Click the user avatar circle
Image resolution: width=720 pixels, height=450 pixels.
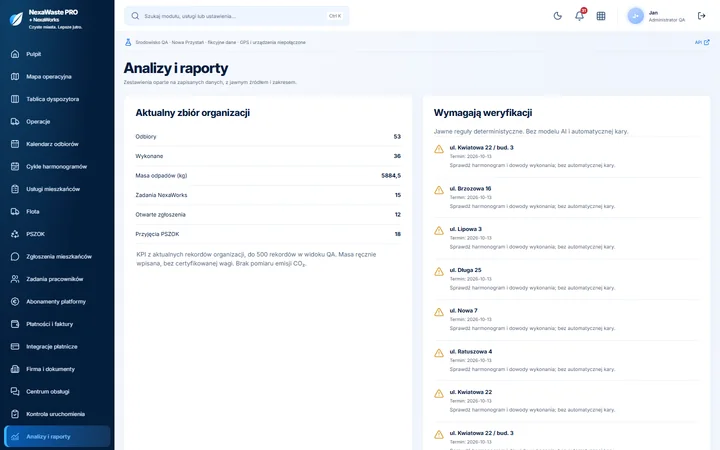point(636,16)
